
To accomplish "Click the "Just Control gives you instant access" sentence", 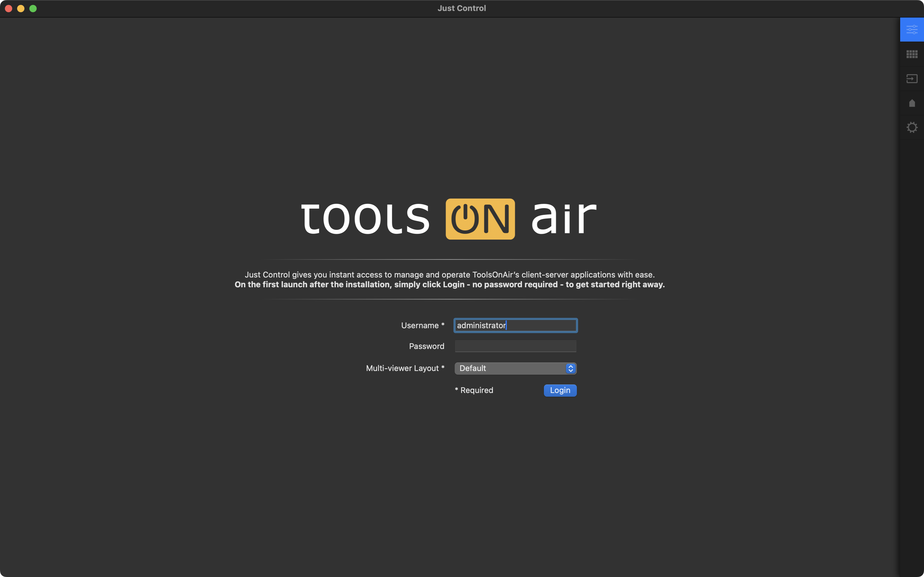I will click(x=449, y=275).
